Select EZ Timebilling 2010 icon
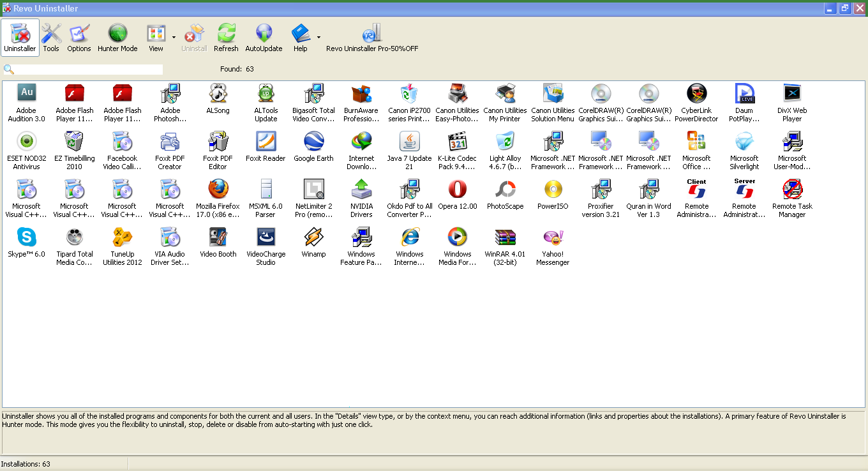The width and height of the screenshot is (868, 471). pos(75,140)
